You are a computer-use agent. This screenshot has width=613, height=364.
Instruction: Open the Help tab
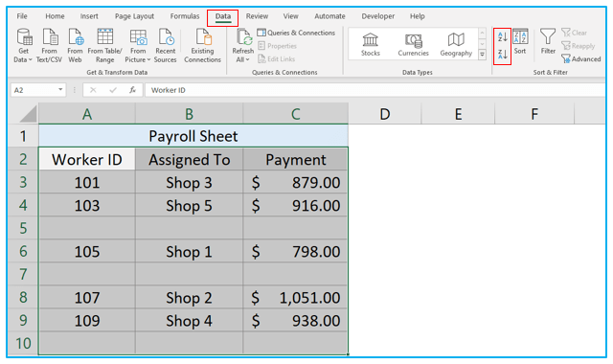(418, 16)
